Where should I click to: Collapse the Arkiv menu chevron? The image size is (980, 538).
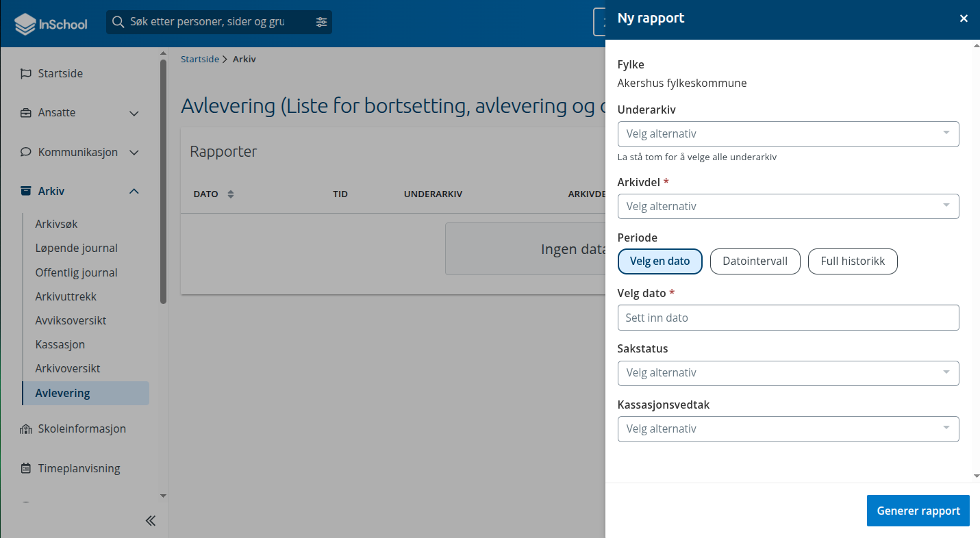coord(134,191)
